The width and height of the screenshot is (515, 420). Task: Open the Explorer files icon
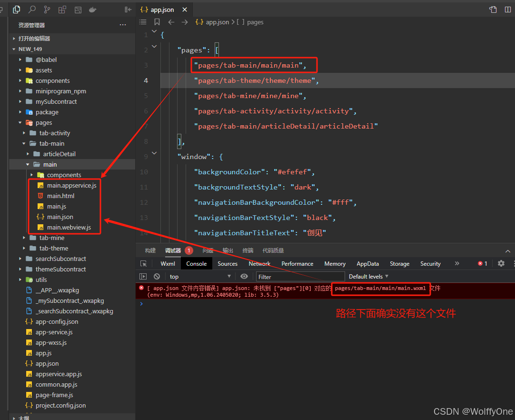tap(17, 10)
